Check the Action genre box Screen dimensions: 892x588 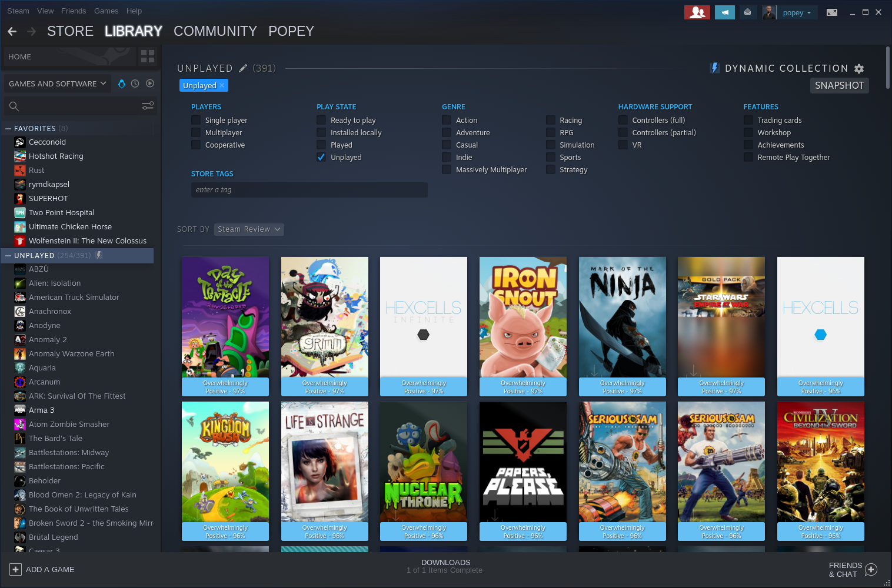tap(447, 120)
